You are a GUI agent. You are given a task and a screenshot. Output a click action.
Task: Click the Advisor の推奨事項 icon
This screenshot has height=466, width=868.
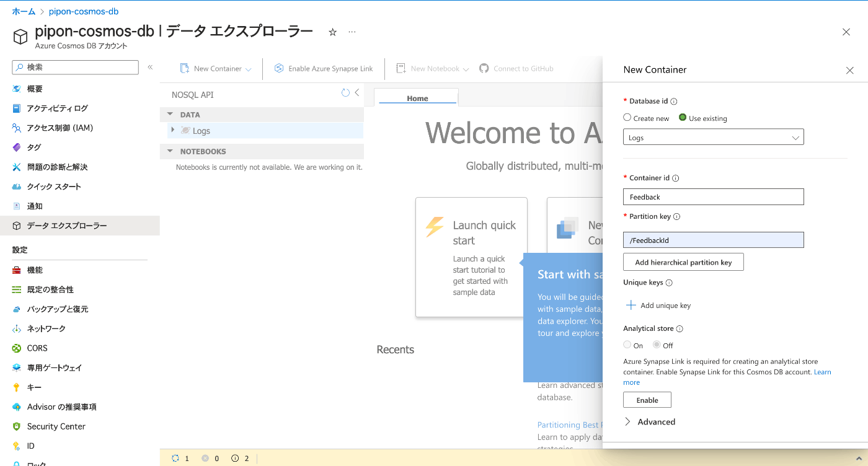[x=17, y=407]
